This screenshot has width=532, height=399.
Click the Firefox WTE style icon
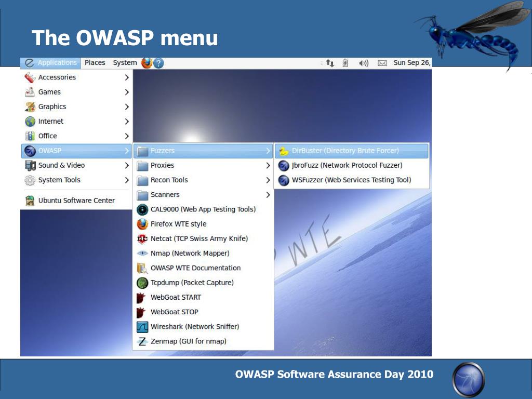pos(142,224)
